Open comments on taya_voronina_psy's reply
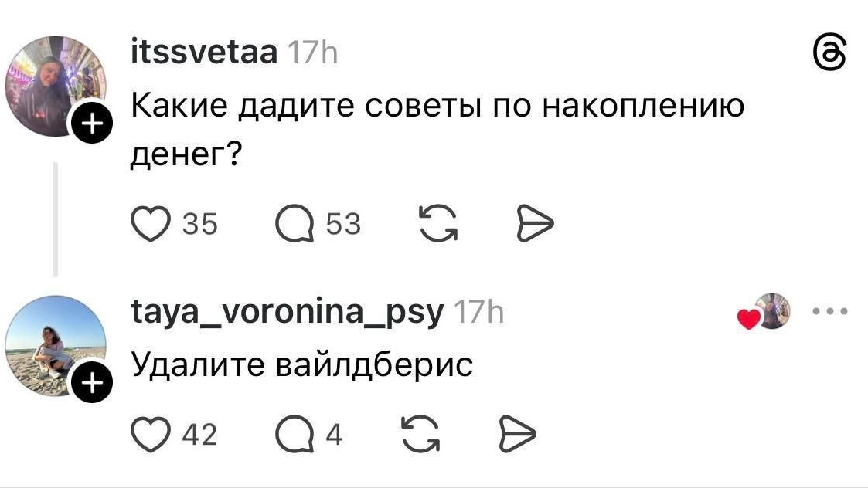The image size is (868, 488). 294,435
